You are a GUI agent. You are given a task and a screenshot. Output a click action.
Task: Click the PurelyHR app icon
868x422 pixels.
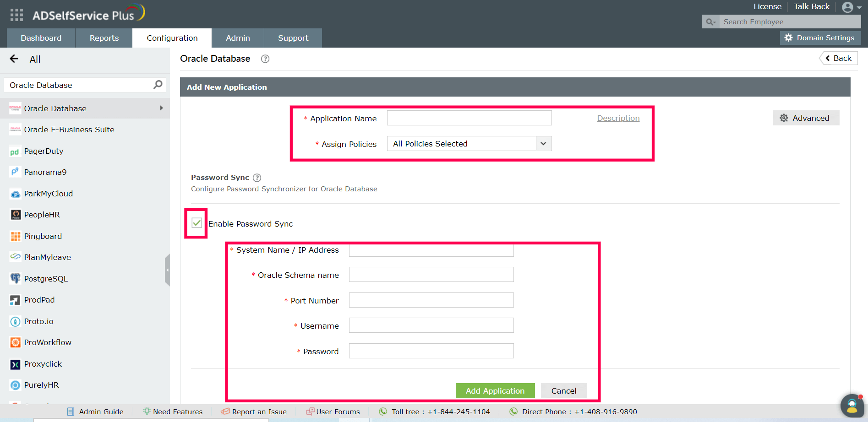pos(15,385)
